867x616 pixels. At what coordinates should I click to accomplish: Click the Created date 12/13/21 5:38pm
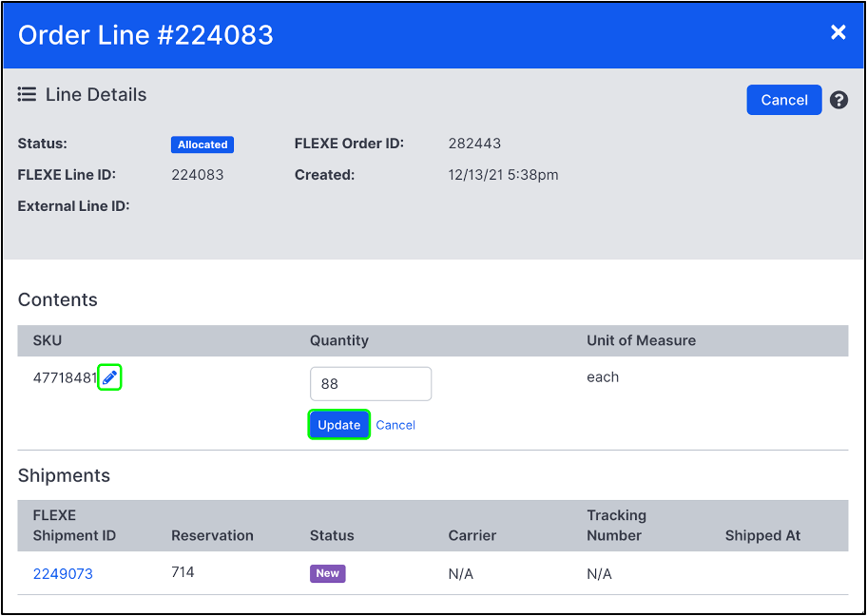click(x=503, y=175)
